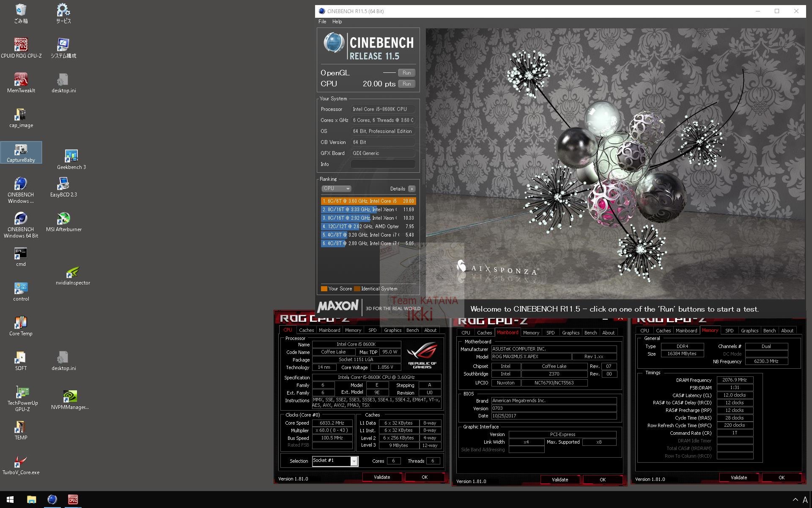This screenshot has height=508, width=812.
Task: Open Geekbench 3 desktop shortcut
Action: [x=71, y=159]
